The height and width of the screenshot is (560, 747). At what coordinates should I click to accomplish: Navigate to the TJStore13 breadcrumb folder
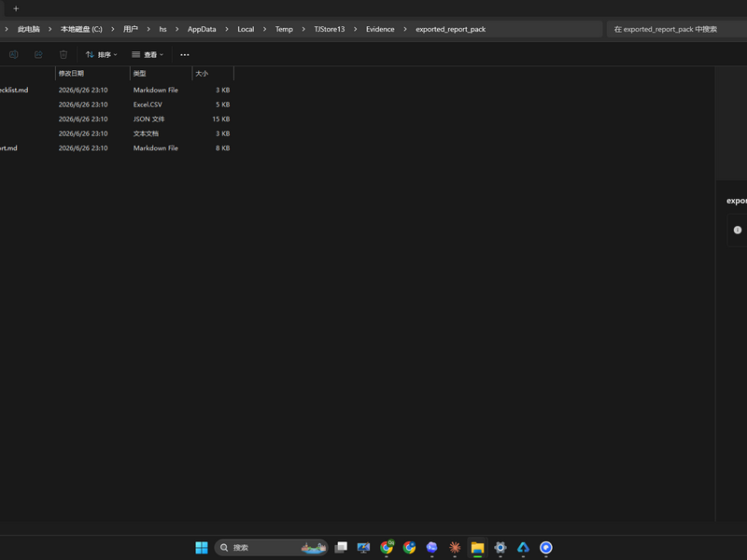[330, 29]
